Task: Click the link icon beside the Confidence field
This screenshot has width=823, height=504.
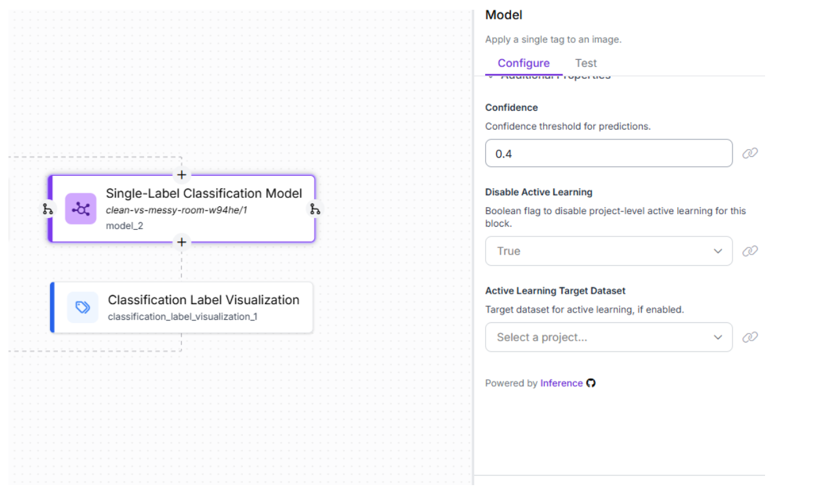Action: (x=750, y=153)
